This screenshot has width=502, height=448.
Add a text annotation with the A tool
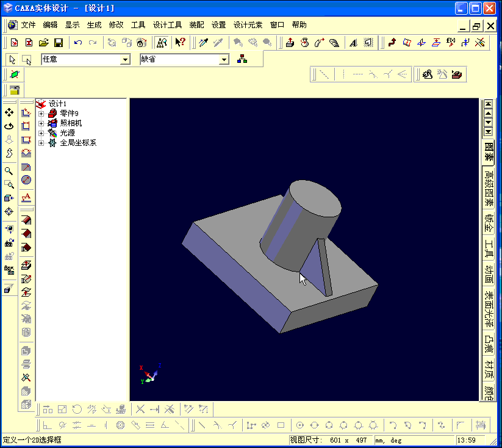(26, 197)
